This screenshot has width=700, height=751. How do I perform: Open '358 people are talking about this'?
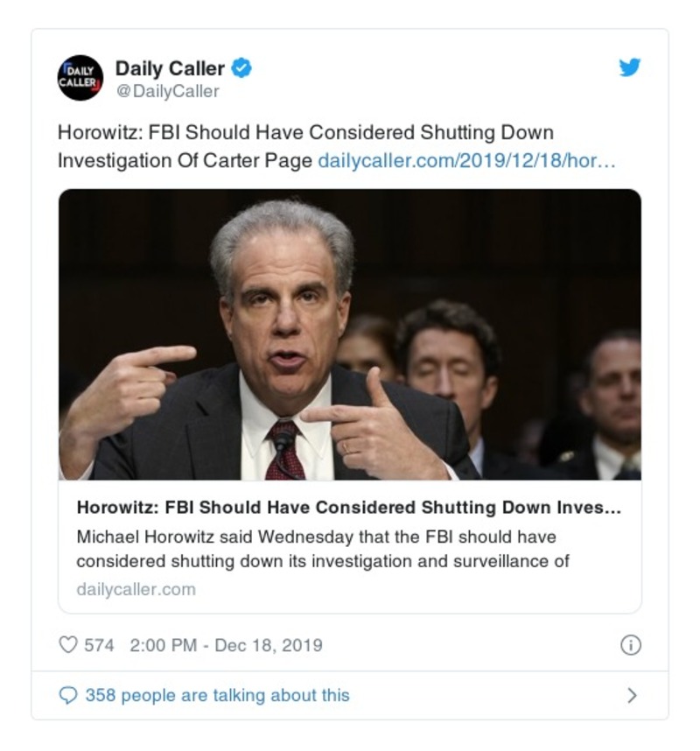pyautogui.click(x=217, y=695)
